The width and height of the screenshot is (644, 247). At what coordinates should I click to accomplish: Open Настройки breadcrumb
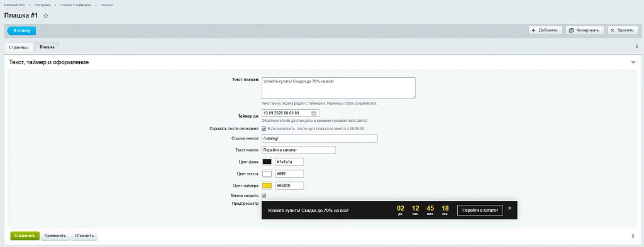(x=42, y=5)
